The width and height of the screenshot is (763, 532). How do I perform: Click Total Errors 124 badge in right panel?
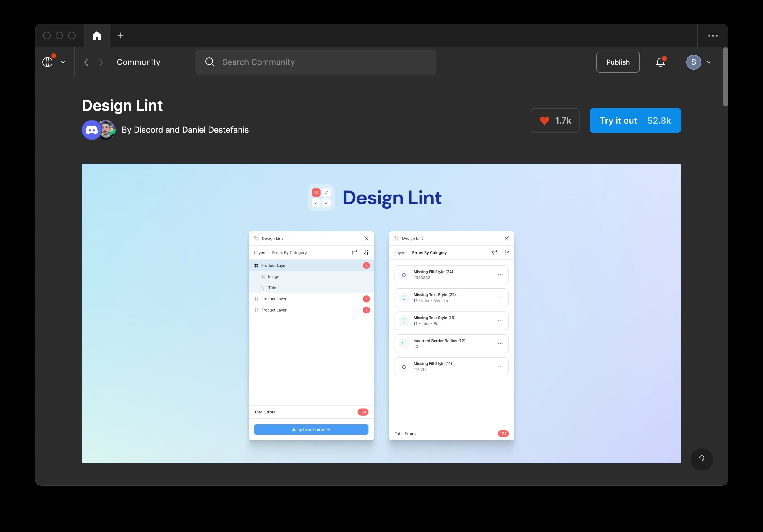(503, 434)
